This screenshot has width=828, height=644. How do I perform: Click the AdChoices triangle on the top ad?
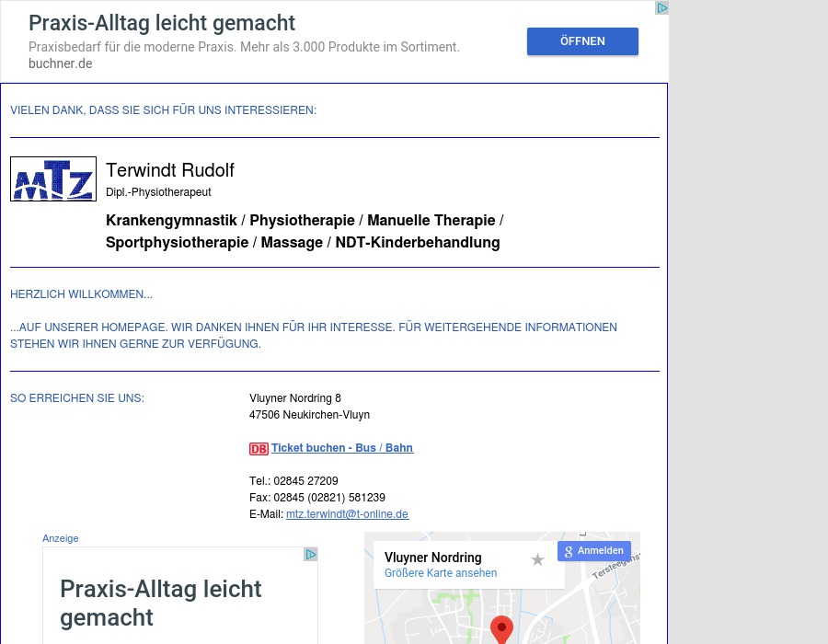coord(661,7)
